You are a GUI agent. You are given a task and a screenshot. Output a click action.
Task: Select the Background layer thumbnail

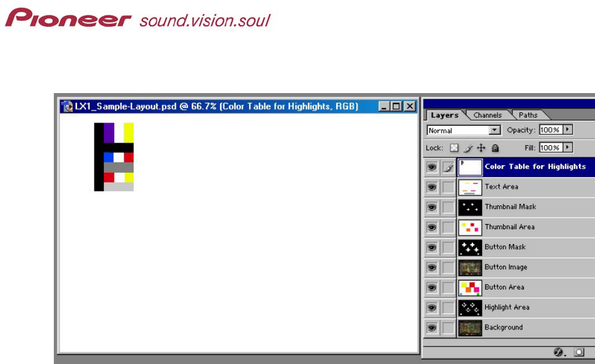pyautogui.click(x=470, y=328)
